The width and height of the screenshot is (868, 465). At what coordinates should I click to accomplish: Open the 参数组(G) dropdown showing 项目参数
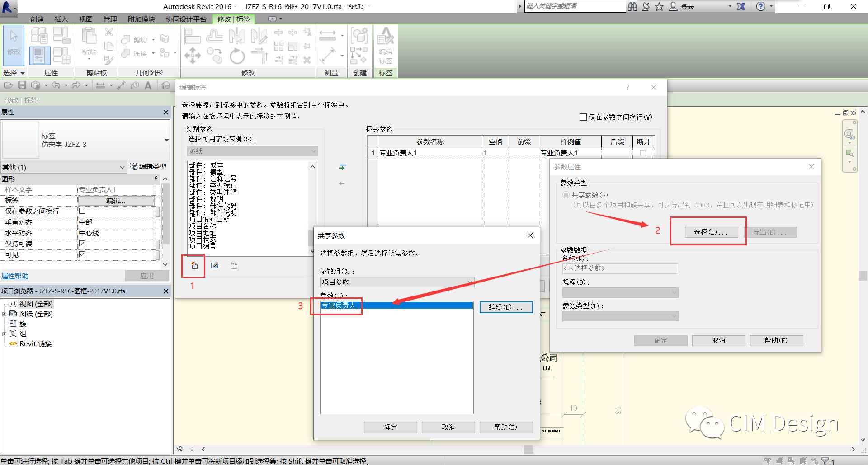point(397,282)
